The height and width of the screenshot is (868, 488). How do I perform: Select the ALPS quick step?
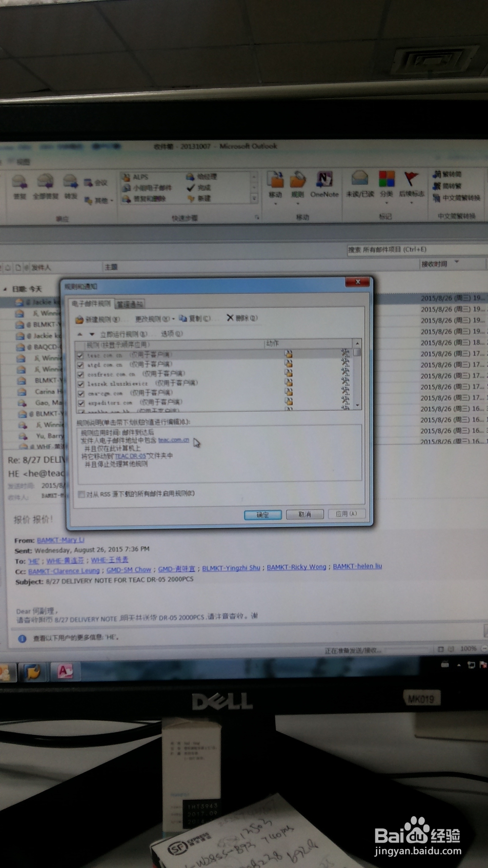(x=135, y=177)
